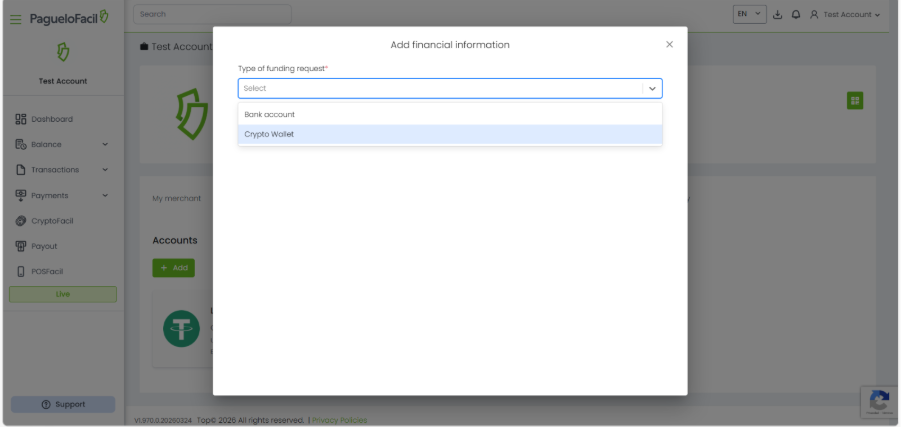
Task: Expand the Transactions sidebar menu
Action: pyautogui.click(x=105, y=170)
